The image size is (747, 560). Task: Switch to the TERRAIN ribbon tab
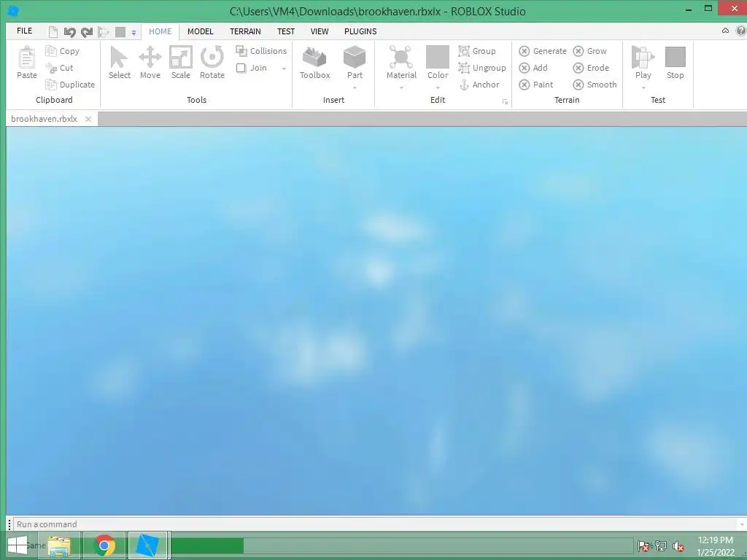245,31
